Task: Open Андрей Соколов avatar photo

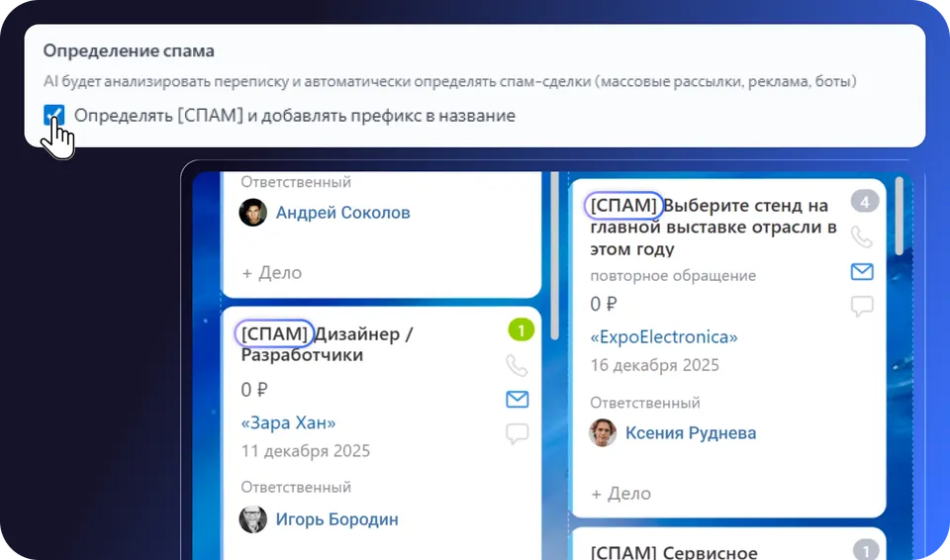Action: (252, 212)
